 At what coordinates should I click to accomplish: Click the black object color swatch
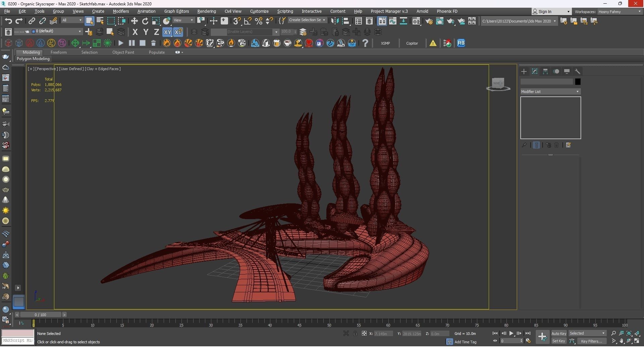click(x=578, y=82)
